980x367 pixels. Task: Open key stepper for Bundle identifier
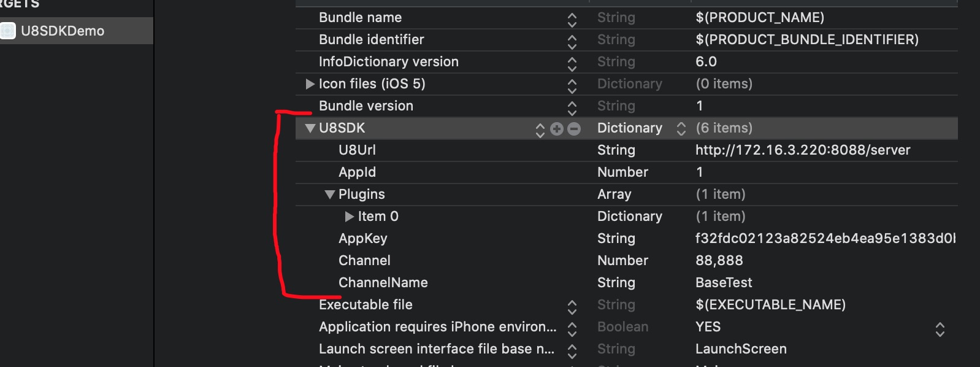point(572,42)
